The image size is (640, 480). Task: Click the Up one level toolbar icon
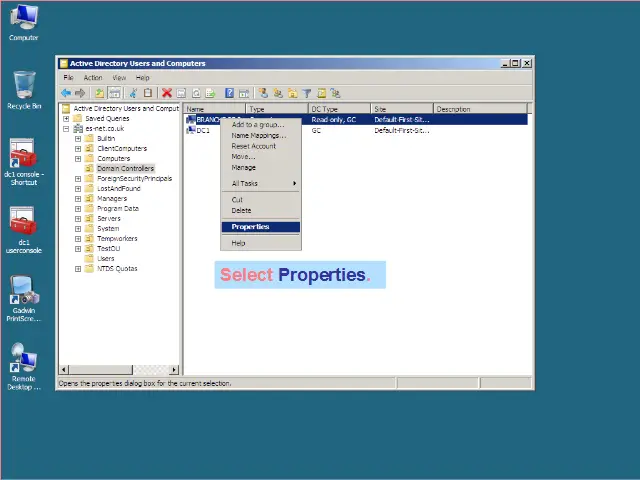click(x=100, y=93)
